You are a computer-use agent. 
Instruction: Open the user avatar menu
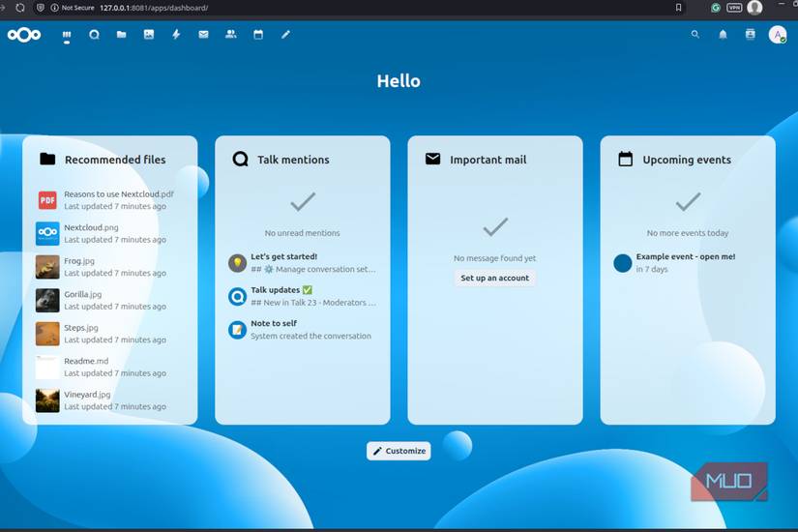[778, 35]
